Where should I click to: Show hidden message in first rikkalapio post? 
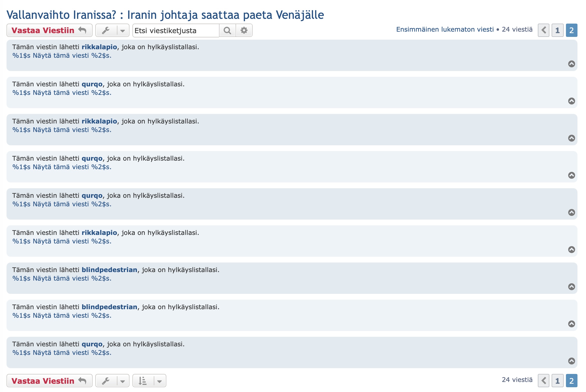tap(62, 55)
